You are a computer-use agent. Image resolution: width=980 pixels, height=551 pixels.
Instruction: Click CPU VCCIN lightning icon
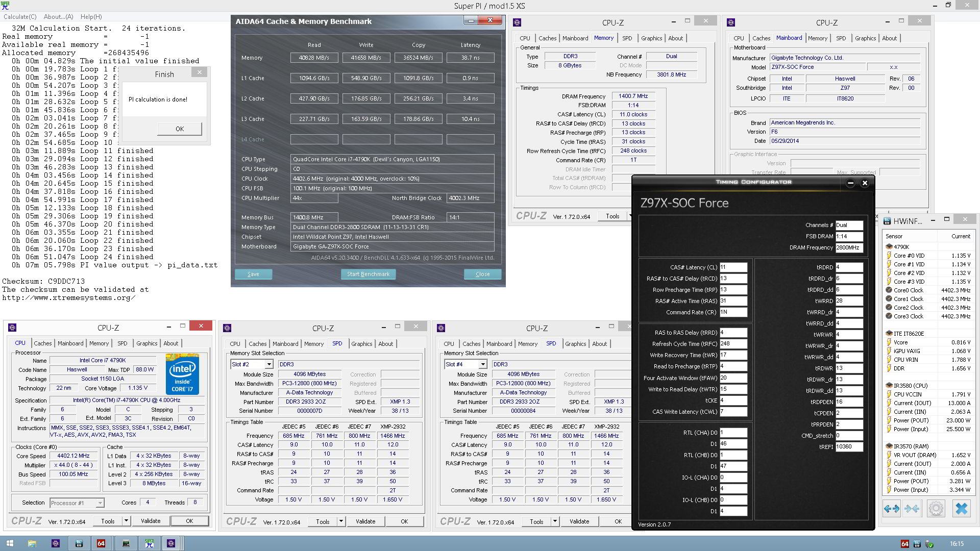889,394
